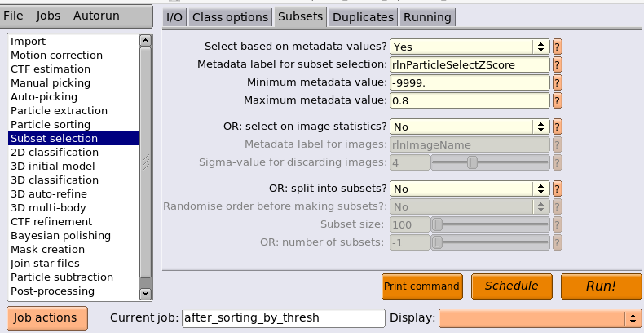Click the Sigma-value for discarding images slider
The image size is (644, 333).
490,162
